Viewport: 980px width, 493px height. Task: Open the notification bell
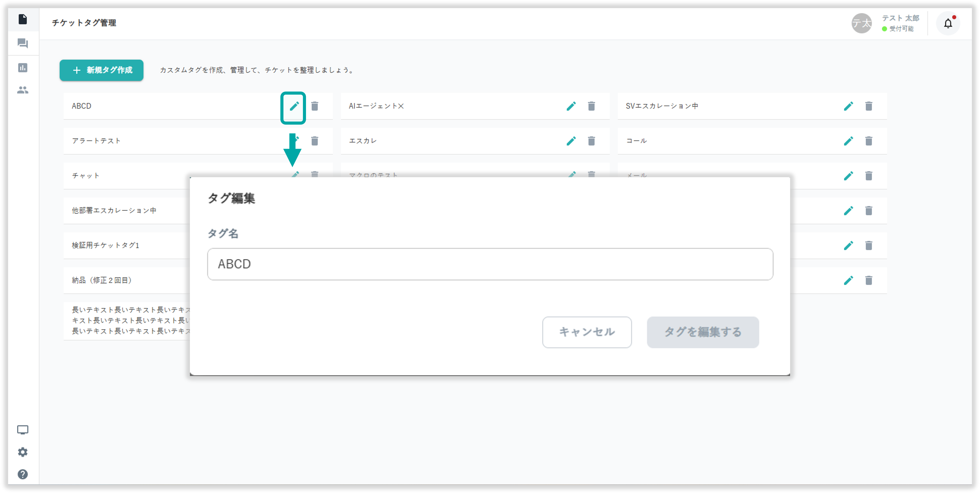click(x=948, y=24)
